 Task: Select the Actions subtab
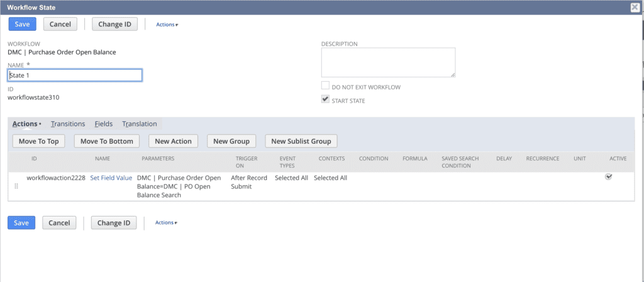[25, 124]
